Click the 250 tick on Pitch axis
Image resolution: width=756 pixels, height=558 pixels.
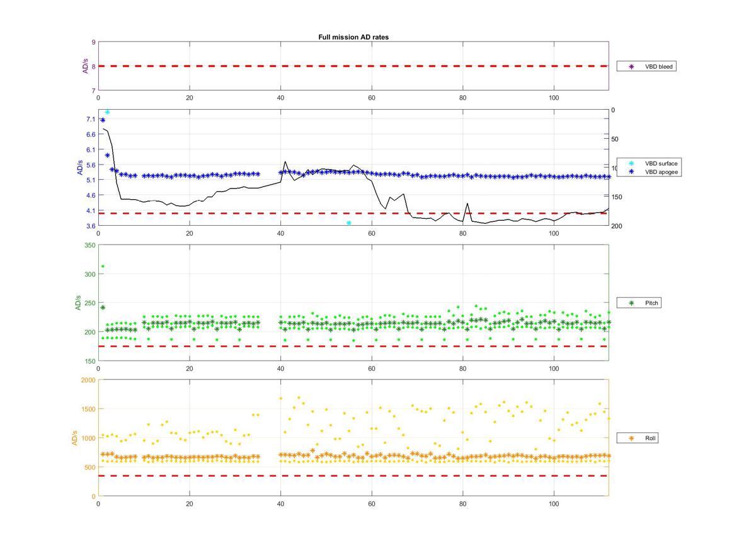(x=89, y=303)
